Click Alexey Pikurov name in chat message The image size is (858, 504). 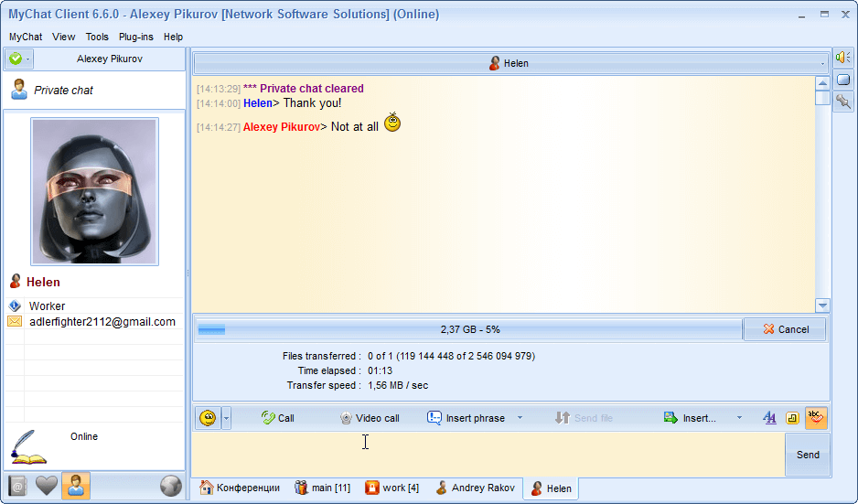pyautogui.click(x=281, y=127)
